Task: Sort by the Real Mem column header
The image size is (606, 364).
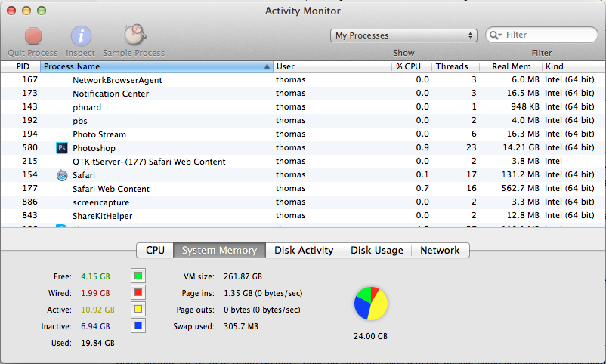Action: point(511,66)
